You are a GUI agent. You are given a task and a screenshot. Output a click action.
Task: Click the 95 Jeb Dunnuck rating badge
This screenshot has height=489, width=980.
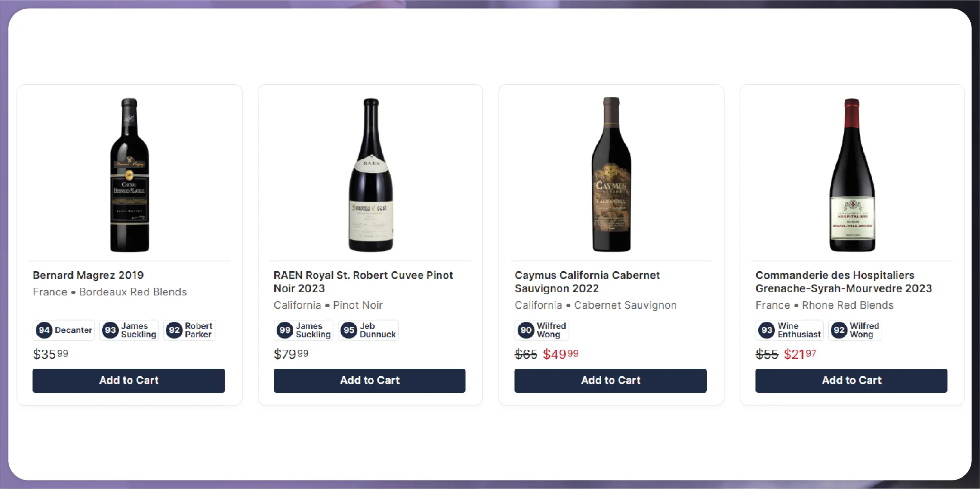point(368,330)
